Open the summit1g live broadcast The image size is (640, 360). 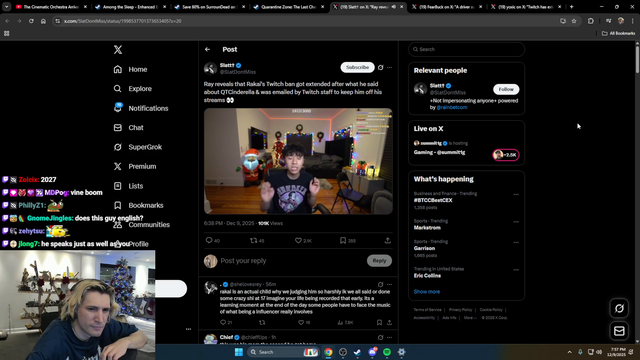pos(439,152)
